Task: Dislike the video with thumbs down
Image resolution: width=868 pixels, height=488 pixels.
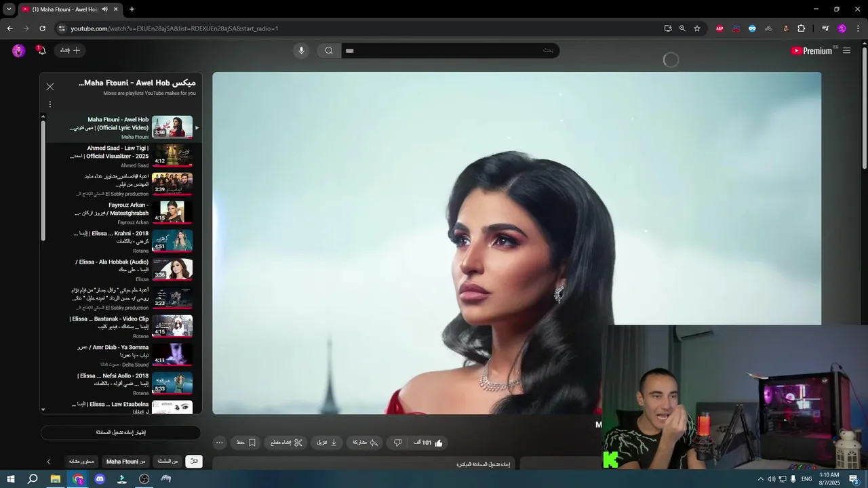Action: pyautogui.click(x=398, y=443)
